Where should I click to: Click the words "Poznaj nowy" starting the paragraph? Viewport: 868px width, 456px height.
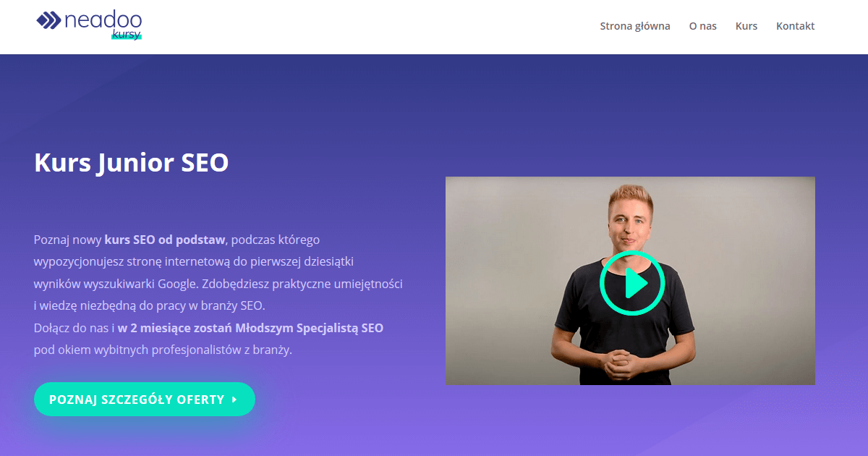click(x=67, y=239)
